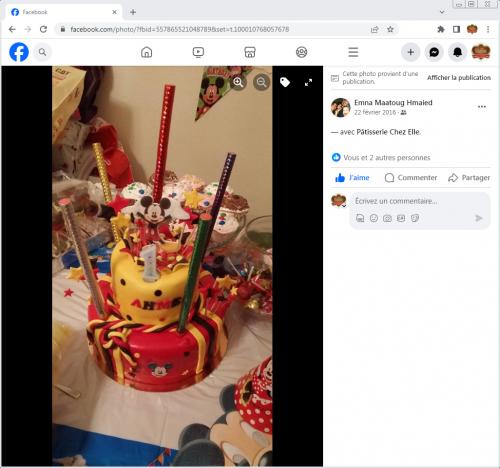Select the Facebook browser tab

click(x=63, y=12)
